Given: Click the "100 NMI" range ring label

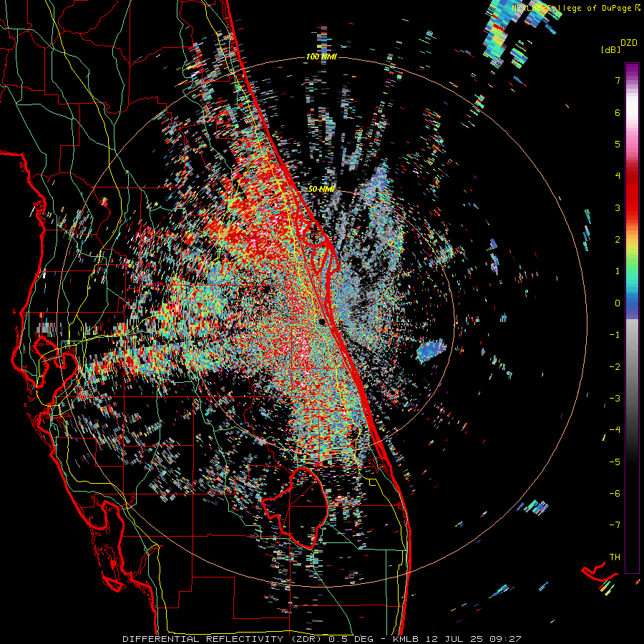Looking at the screenshot, I should [x=321, y=57].
